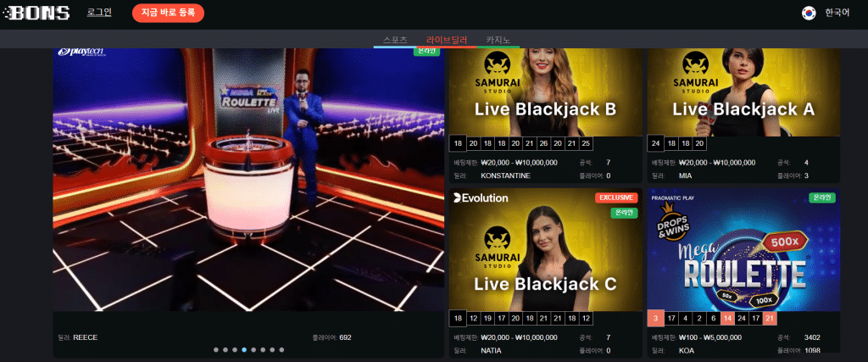The image size is (868, 362).
Task: Click result 6 in Mega Roulette history
Action: (714, 318)
